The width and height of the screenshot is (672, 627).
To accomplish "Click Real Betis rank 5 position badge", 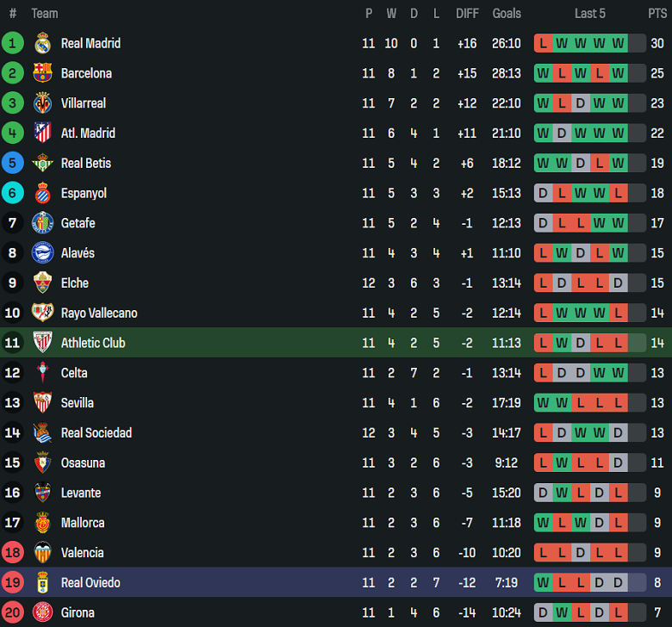I will click(x=13, y=163).
